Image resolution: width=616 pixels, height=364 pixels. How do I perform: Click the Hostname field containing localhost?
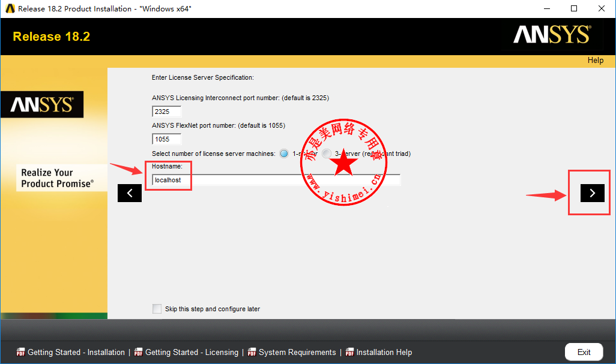coord(276,180)
